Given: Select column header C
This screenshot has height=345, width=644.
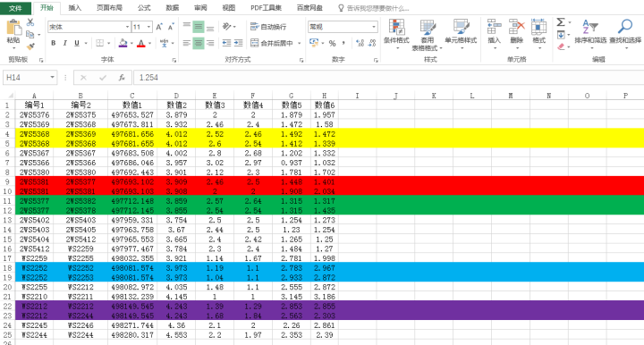Looking at the screenshot, I should coord(132,96).
